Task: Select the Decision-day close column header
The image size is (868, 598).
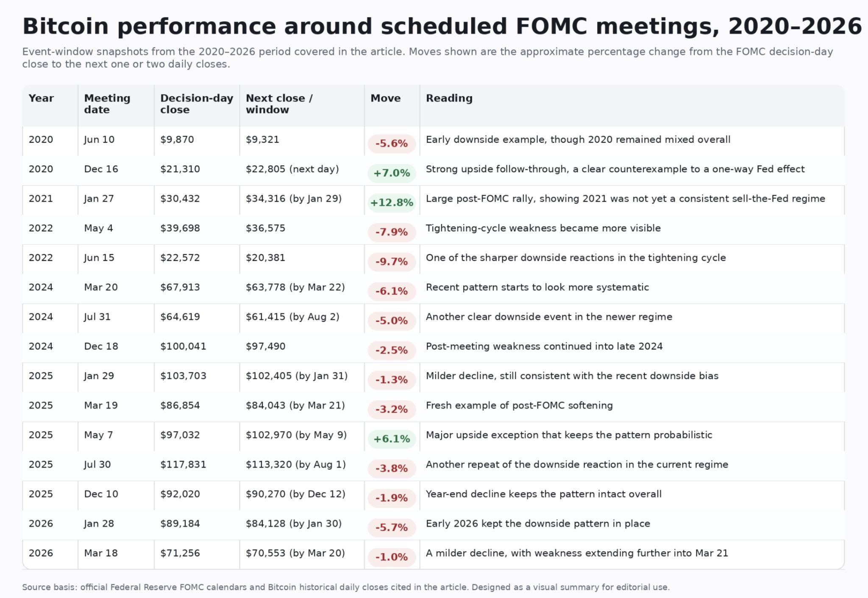Action: [x=197, y=104]
